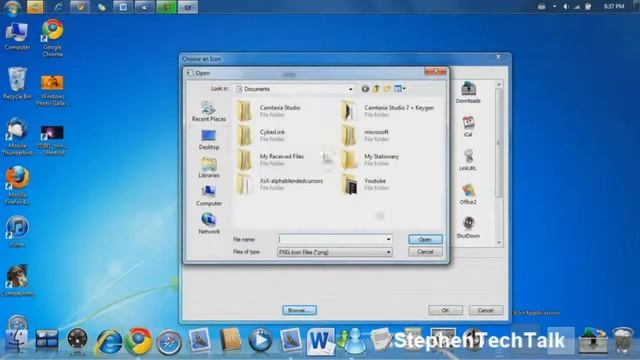The height and width of the screenshot is (360, 640).
Task: Select Desktop in the places sidebar
Action: [x=209, y=140]
